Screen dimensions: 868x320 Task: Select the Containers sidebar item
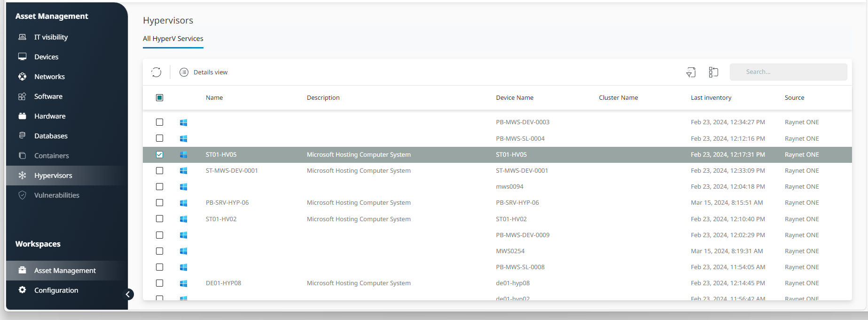click(51, 156)
